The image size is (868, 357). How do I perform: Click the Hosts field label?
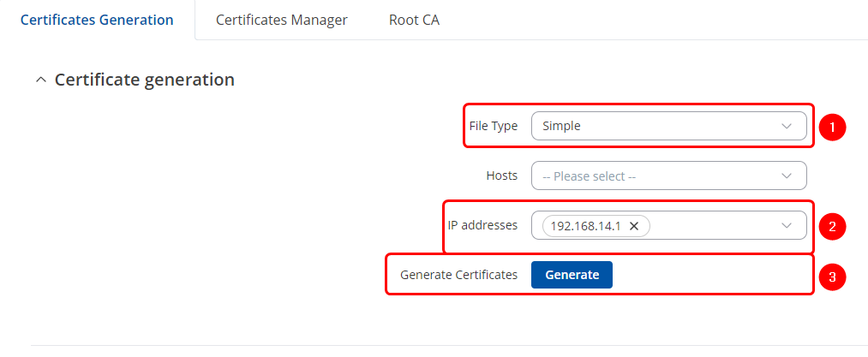pyautogui.click(x=502, y=176)
